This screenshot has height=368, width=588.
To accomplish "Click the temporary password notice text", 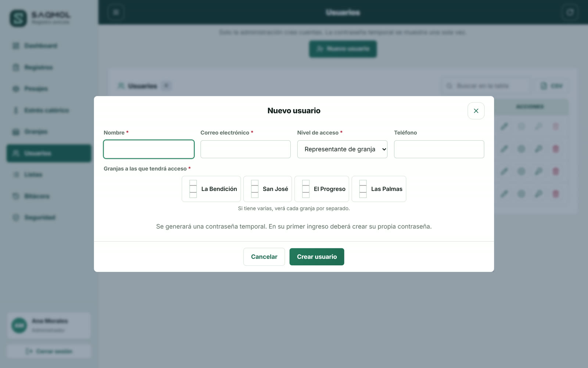I will 294,226.
